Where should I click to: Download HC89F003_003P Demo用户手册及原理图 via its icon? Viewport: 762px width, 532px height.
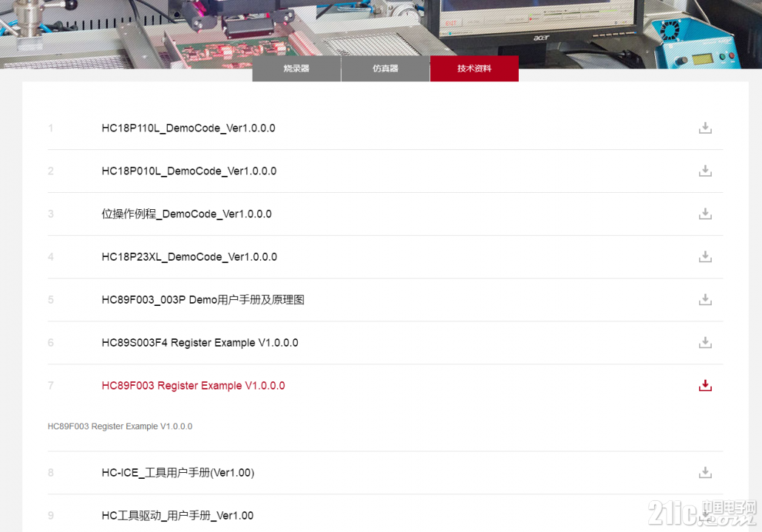click(x=705, y=299)
